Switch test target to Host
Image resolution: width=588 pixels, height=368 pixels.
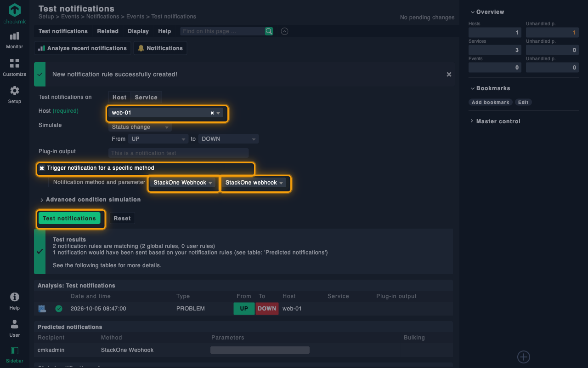tap(119, 98)
